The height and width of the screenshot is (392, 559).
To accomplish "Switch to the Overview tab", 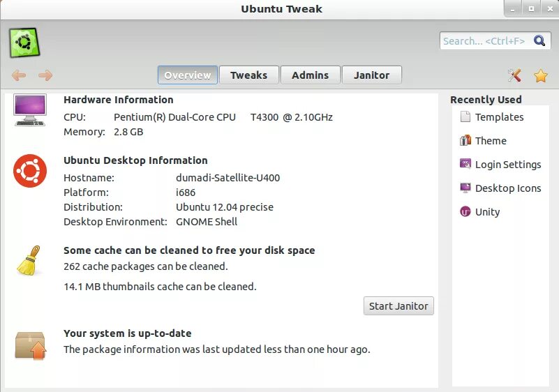I will (x=188, y=75).
